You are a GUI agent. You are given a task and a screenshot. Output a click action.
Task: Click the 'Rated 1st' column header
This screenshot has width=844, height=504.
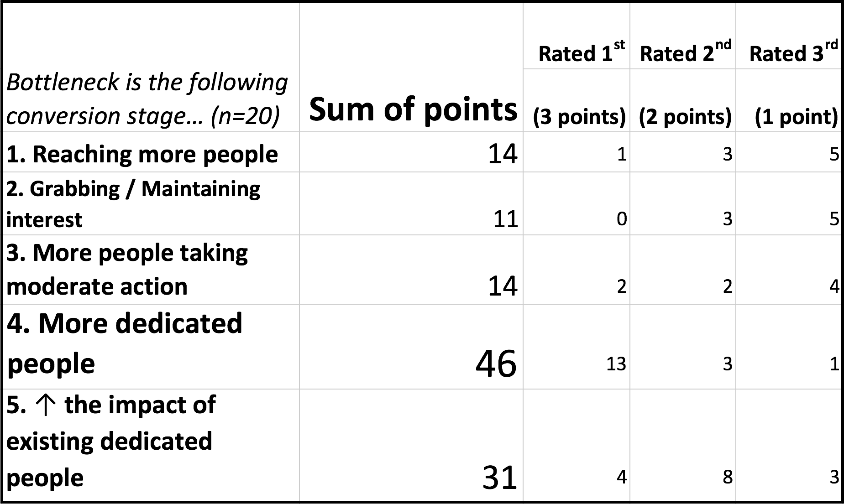577,36
